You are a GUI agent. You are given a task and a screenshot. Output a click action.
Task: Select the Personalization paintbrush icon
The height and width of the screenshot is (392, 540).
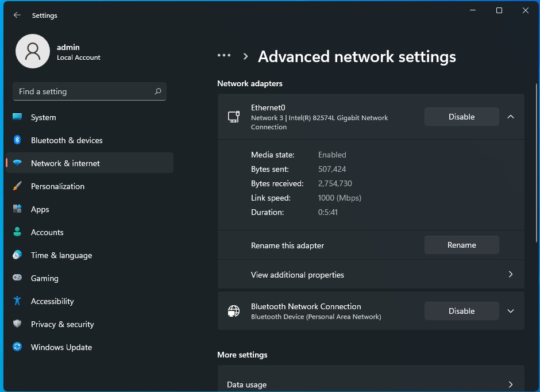[17, 186]
